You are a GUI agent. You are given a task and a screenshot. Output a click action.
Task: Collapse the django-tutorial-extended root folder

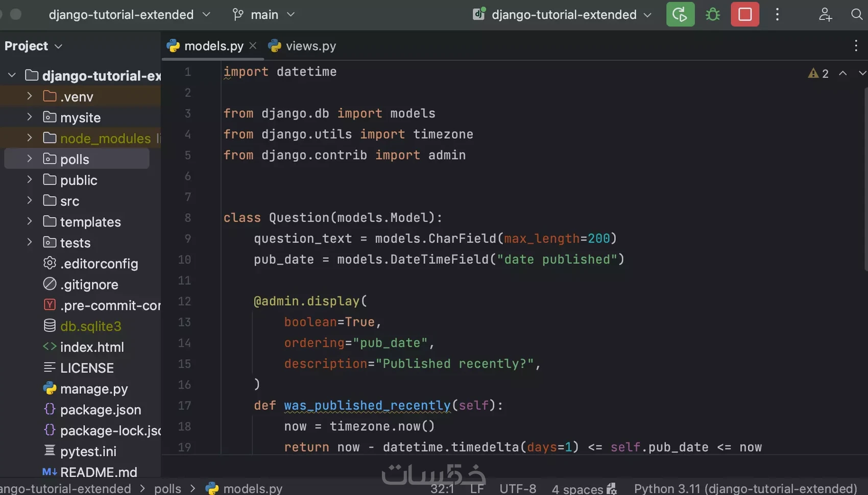pos(11,75)
